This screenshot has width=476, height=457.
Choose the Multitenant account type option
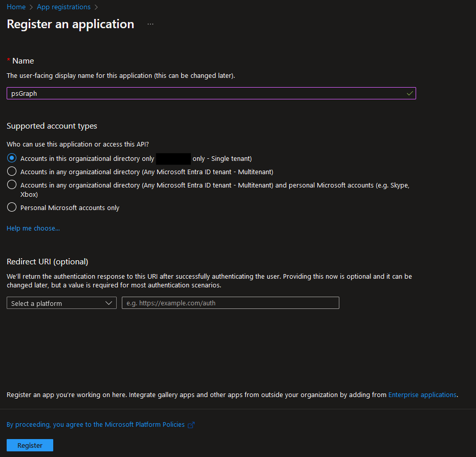tap(11, 171)
